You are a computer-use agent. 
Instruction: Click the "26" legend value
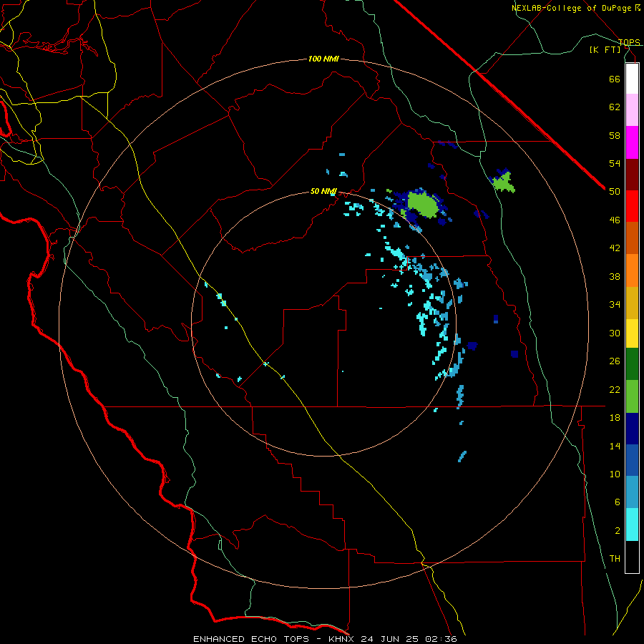coord(615,361)
